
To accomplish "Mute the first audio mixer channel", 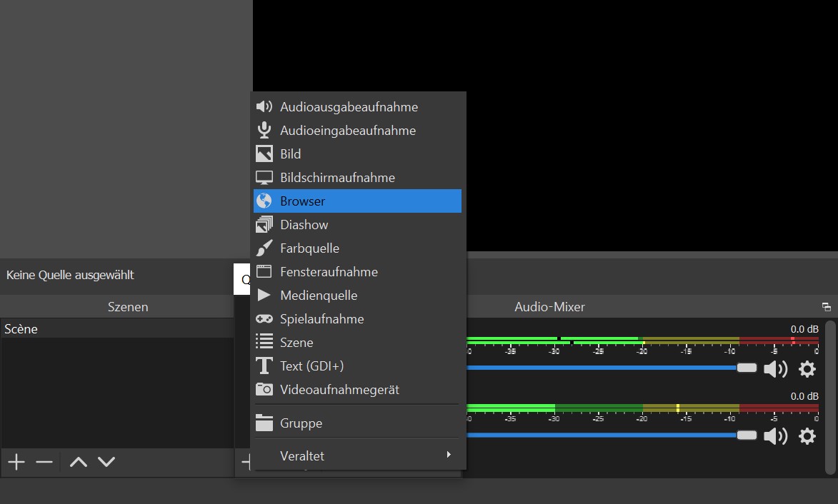I will click(775, 369).
